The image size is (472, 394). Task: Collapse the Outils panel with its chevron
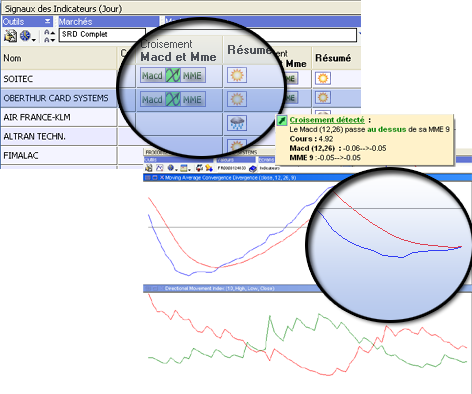coord(48,21)
